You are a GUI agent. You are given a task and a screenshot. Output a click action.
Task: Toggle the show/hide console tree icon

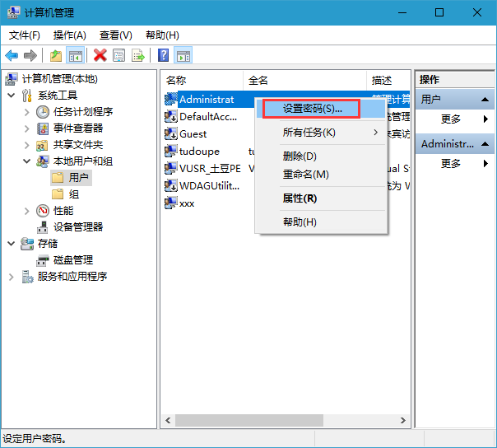(x=76, y=56)
